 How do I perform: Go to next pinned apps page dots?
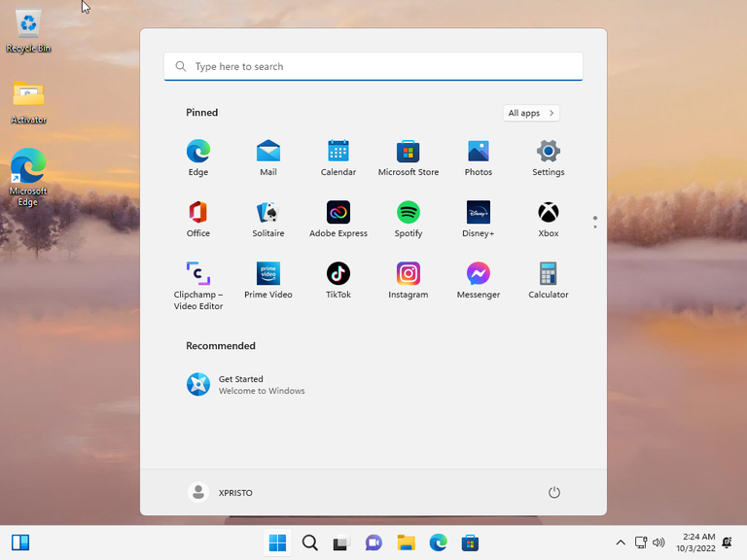pos(595,223)
